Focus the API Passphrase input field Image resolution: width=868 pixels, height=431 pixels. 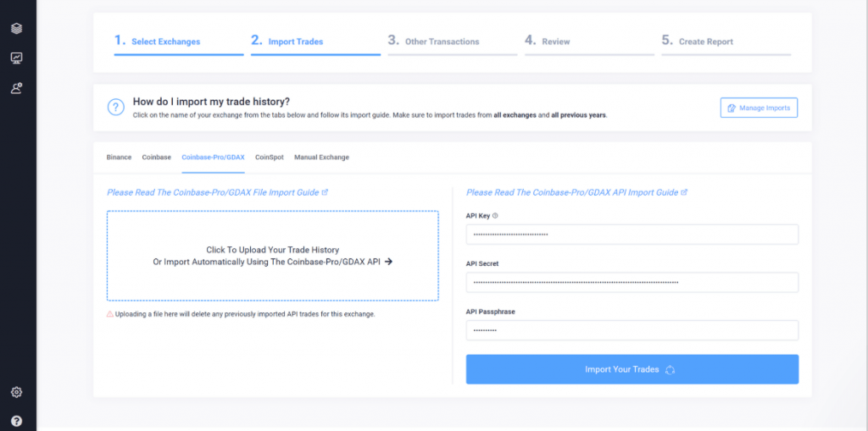click(x=632, y=331)
